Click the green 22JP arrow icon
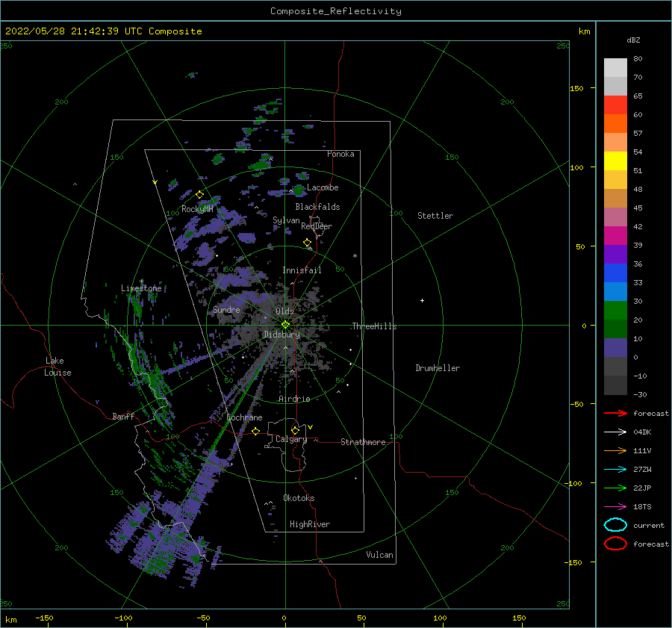This screenshot has width=672, height=628. 615,488
